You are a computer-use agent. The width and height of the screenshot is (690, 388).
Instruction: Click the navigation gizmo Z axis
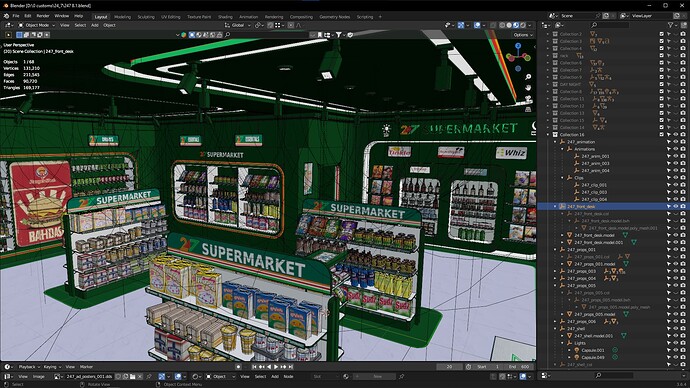pos(518,46)
